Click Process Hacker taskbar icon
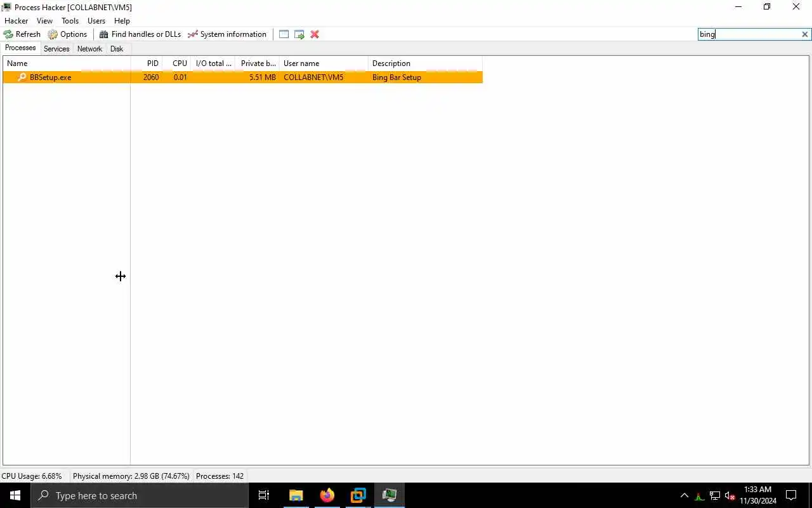Screen dimensions: 812x508 point(389,495)
